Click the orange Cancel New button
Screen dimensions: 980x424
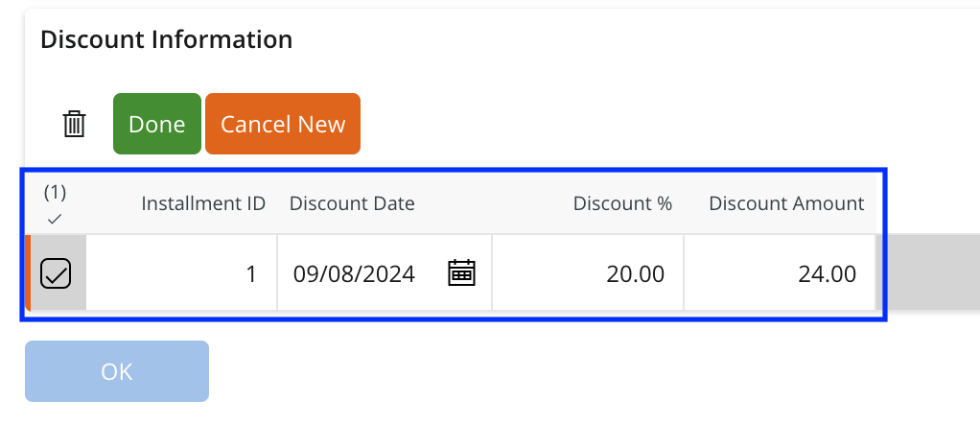pyautogui.click(x=283, y=124)
